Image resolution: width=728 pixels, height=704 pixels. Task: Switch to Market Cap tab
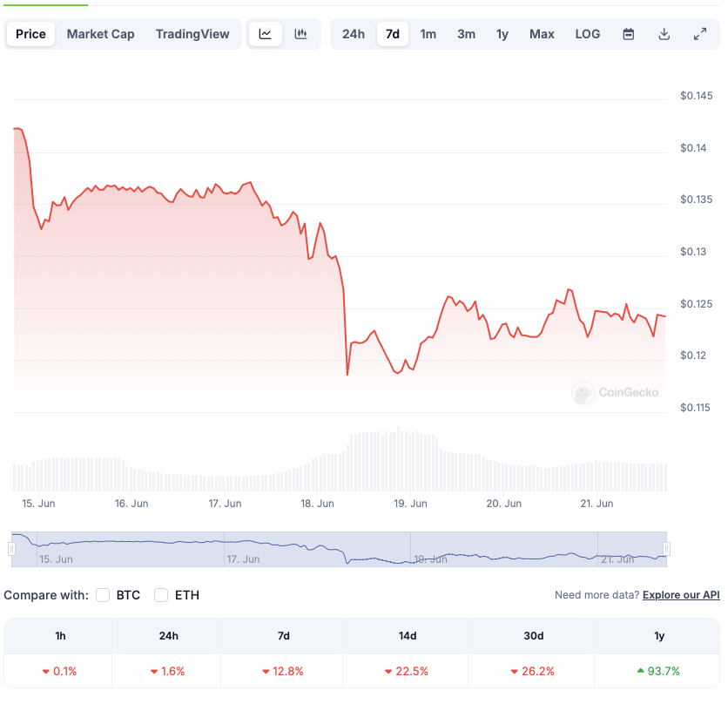(x=100, y=34)
